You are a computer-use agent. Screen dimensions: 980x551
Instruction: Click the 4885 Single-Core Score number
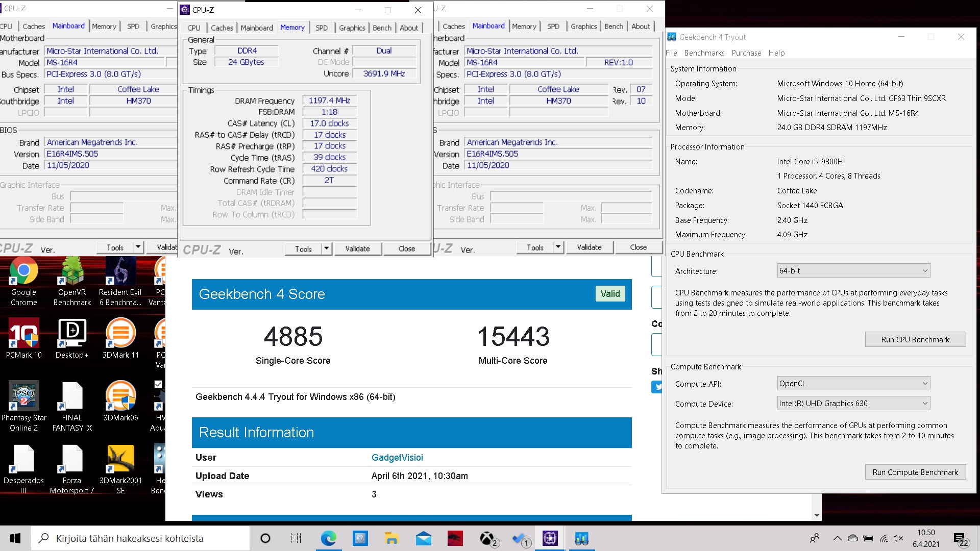[x=293, y=337]
